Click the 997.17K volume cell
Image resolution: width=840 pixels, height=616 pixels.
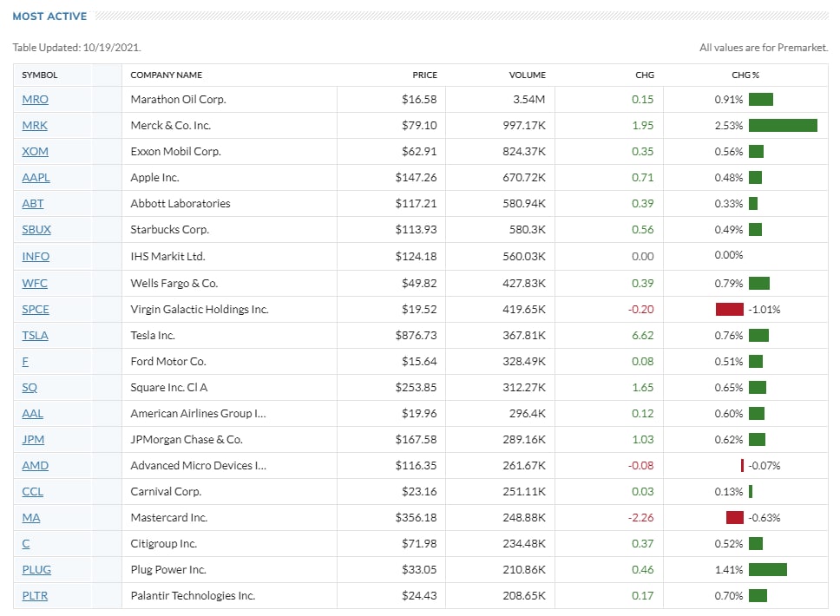coord(524,125)
